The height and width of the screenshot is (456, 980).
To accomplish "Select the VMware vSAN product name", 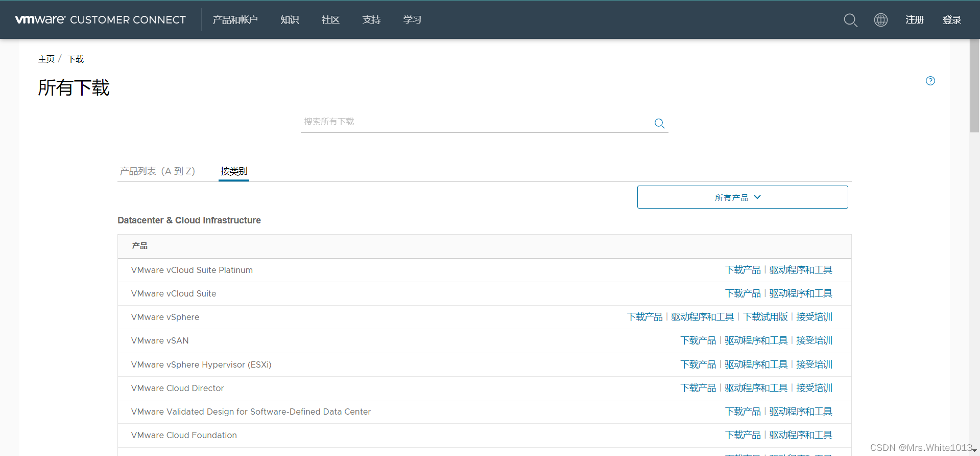I will click(x=160, y=340).
